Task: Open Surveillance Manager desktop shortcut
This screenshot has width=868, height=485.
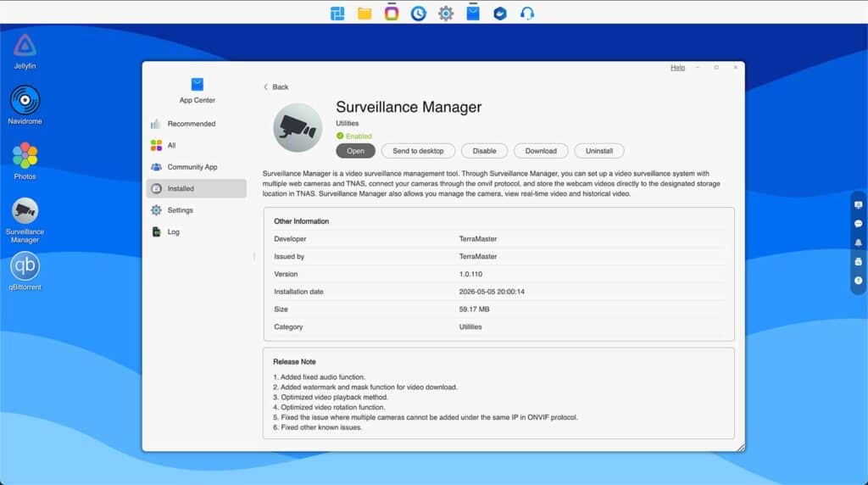Action: tap(25, 220)
